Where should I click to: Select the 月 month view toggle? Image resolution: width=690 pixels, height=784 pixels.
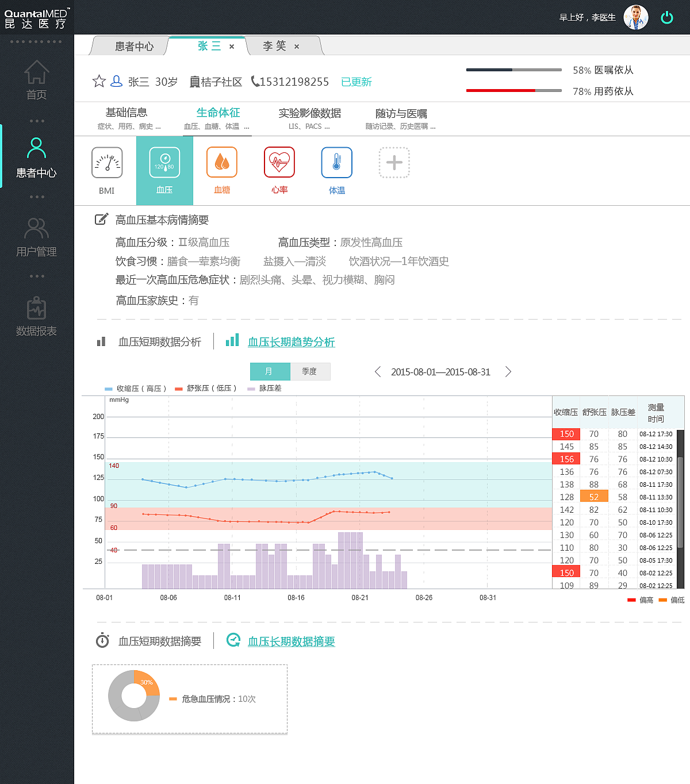pos(270,371)
